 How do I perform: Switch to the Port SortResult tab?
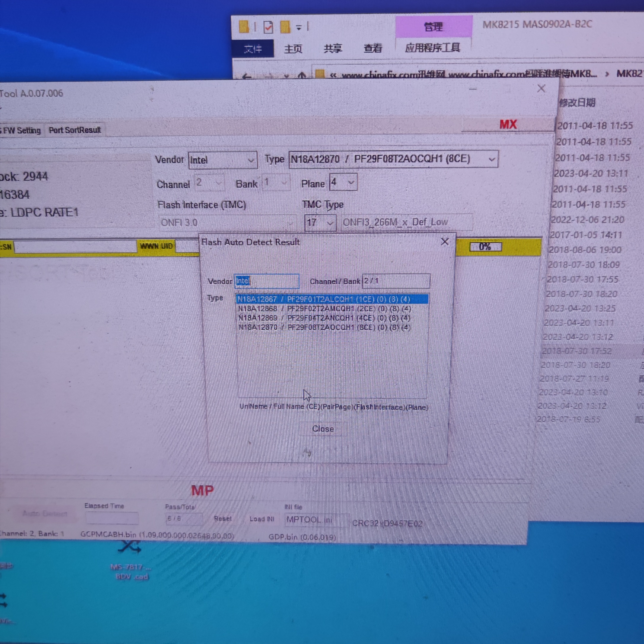[x=75, y=130]
